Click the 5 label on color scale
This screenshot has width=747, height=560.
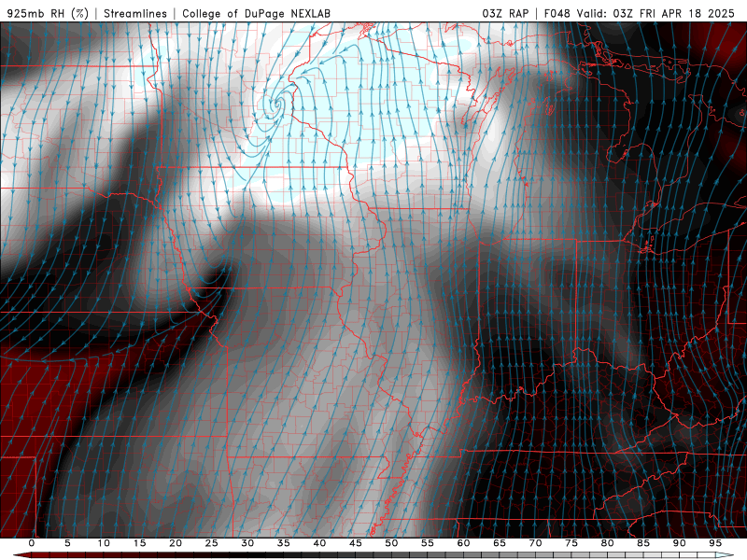[67, 543]
